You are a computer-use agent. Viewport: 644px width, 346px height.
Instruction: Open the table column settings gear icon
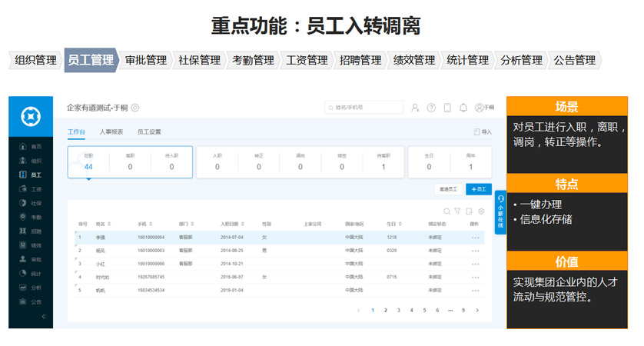(x=481, y=211)
